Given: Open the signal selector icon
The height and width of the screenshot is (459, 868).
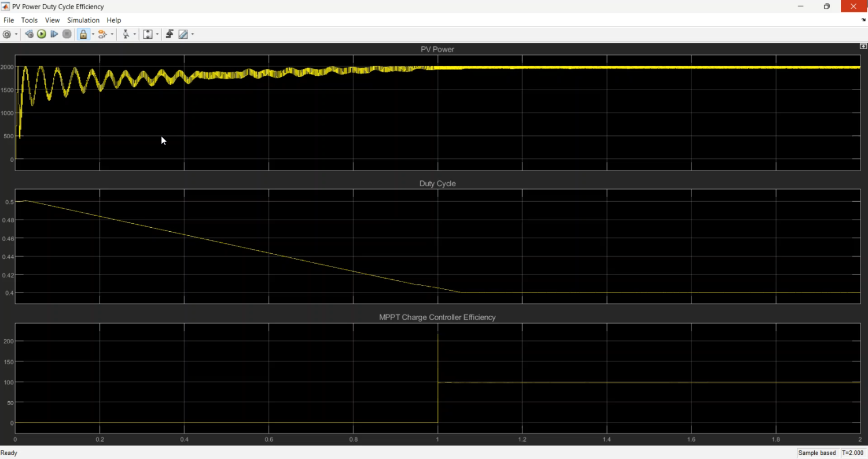Looking at the screenshot, I should tap(102, 34).
